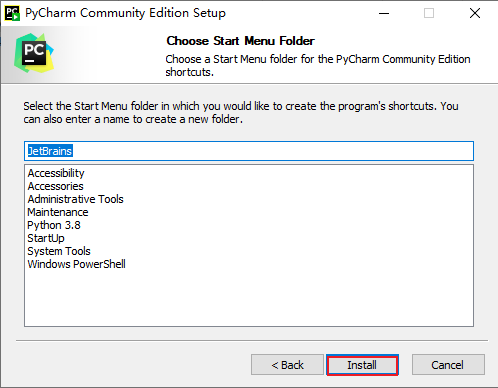Click the Choose Start Menu Folder heading
Image resolution: width=498 pixels, height=388 pixels.
click(240, 41)
